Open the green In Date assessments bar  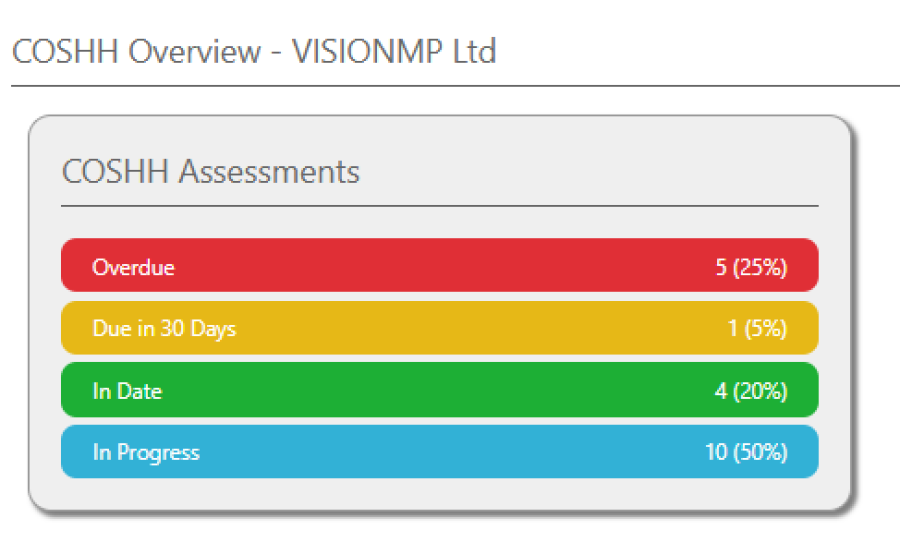440,390
